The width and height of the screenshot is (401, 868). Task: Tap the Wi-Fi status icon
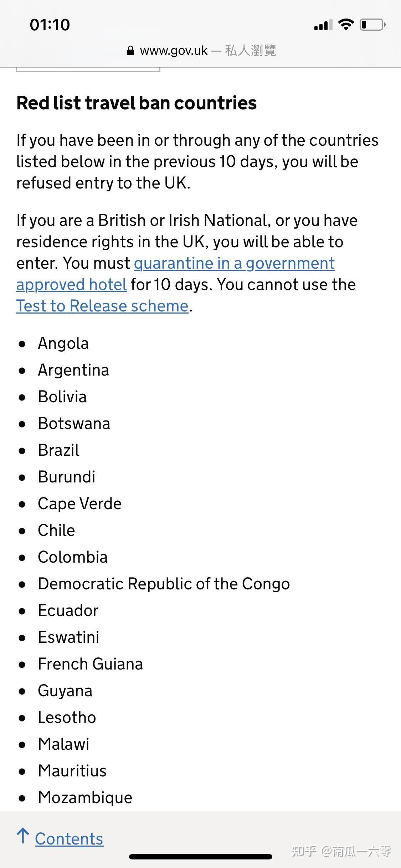click(345, 25)
